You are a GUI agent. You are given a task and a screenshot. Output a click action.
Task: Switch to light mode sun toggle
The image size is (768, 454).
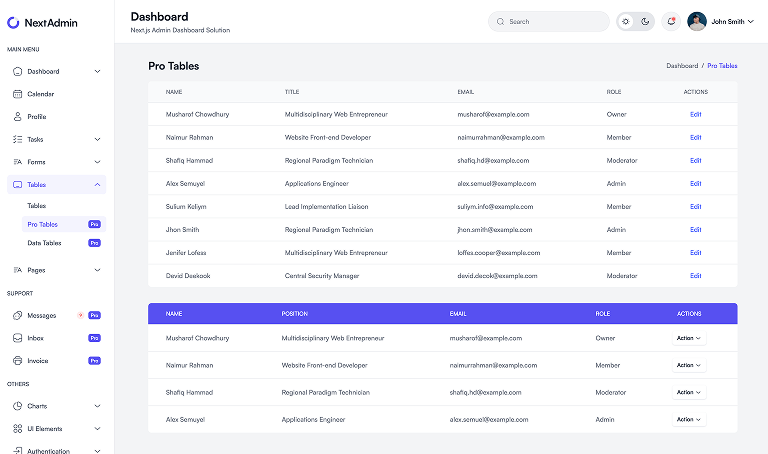click(x=627, y=21)
